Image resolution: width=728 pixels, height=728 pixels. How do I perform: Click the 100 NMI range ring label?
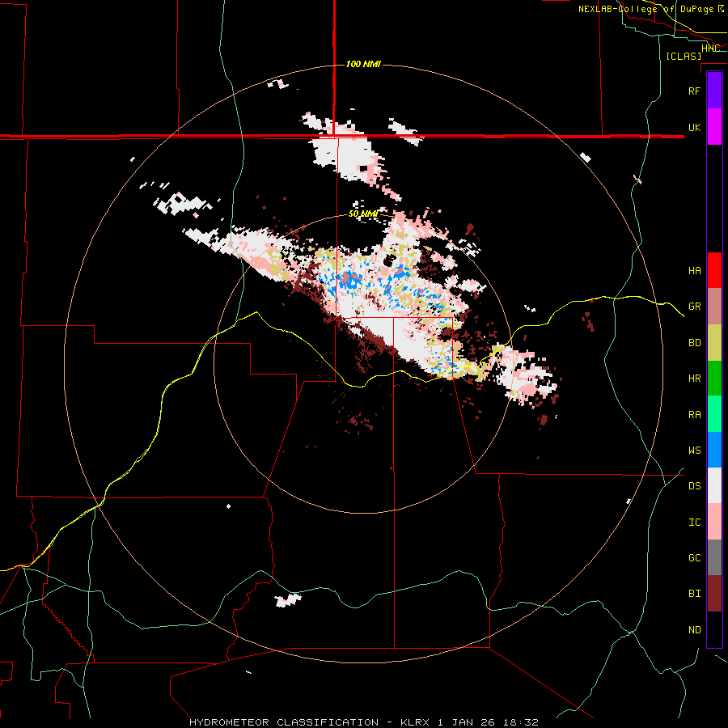coord(363,64)
